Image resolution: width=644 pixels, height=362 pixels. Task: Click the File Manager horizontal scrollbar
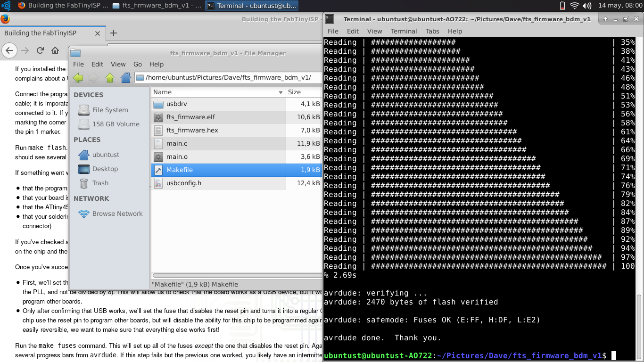click(237, 275)
